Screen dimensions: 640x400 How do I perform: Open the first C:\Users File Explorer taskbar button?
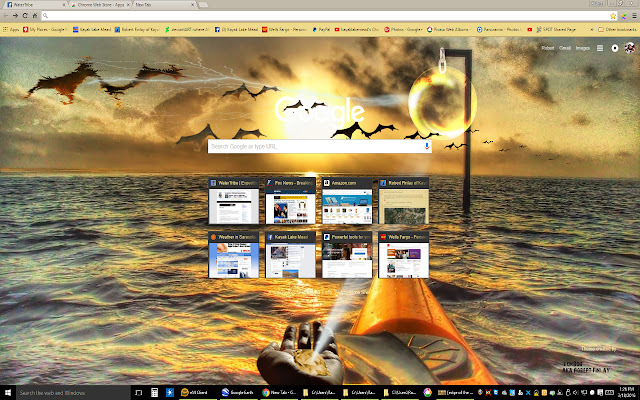coord(320,393)
